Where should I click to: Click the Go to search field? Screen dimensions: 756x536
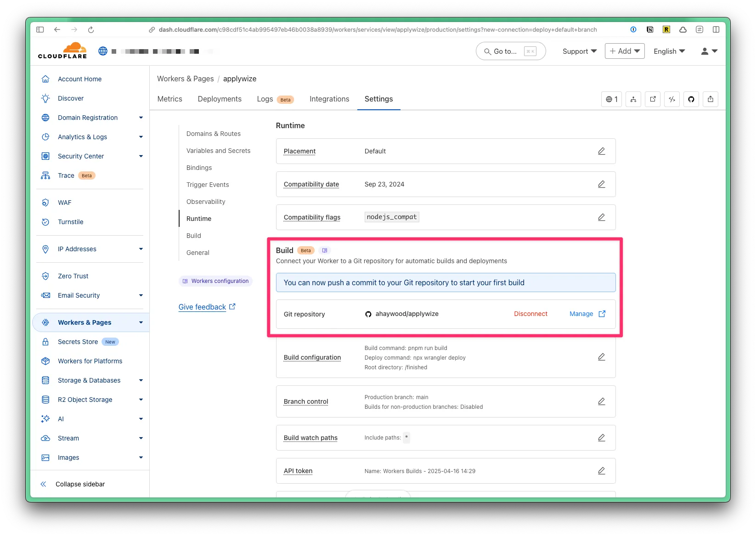tap(510, 51)
